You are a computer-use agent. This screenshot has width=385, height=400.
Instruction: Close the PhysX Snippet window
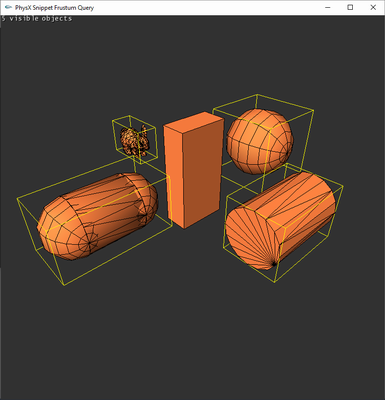[373, 7]
